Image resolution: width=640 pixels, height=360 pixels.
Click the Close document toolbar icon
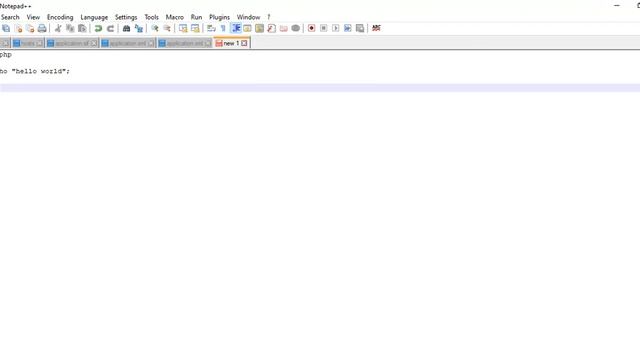(18, 28)
